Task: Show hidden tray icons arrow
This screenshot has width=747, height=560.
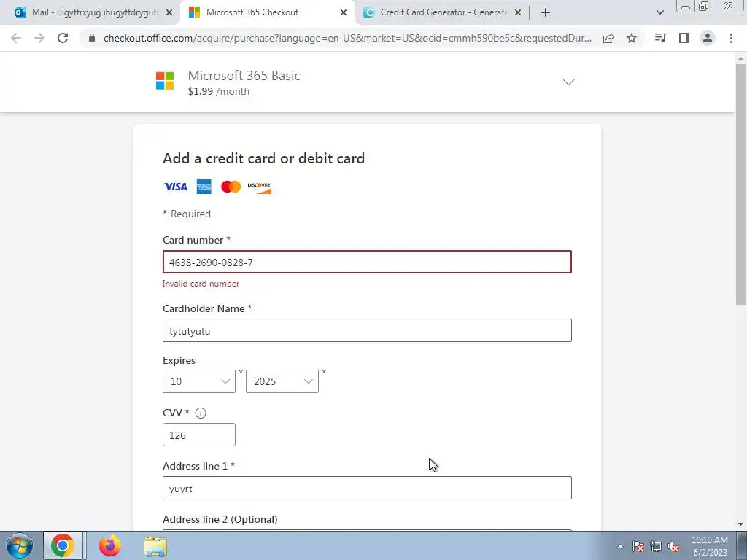Action: (x=620, y=546)
